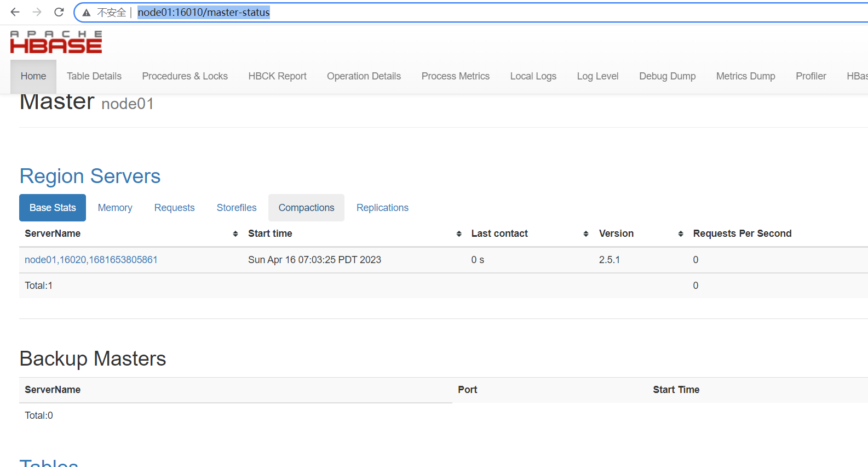Go back with the browser back arrow
Image resolution: width=868 pixels, height=467 pixels.
click(15, 12)
